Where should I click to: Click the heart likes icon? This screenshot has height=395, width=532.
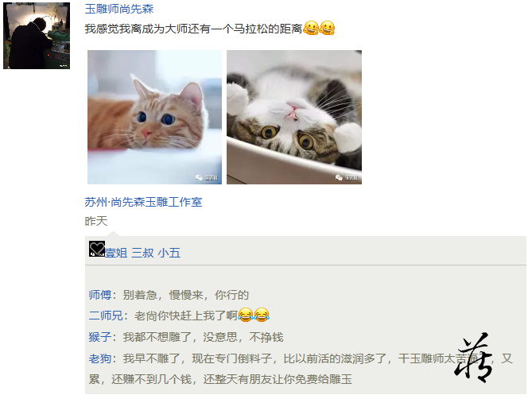click(x=97, y=249)
